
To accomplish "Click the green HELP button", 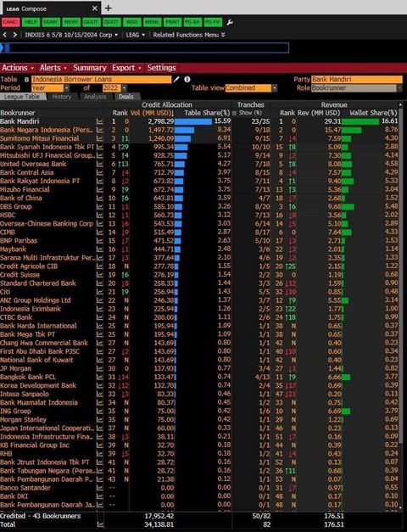I will [31, 22].
